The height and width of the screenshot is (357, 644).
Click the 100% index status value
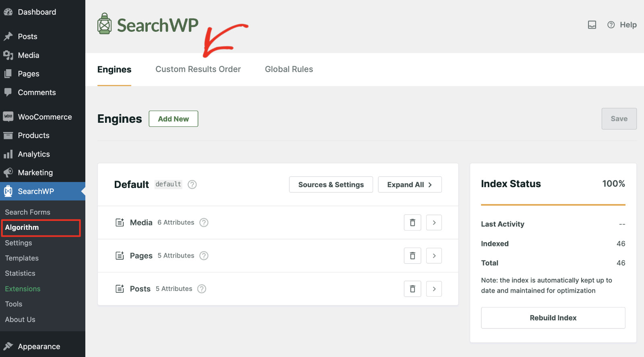point(613,184)
